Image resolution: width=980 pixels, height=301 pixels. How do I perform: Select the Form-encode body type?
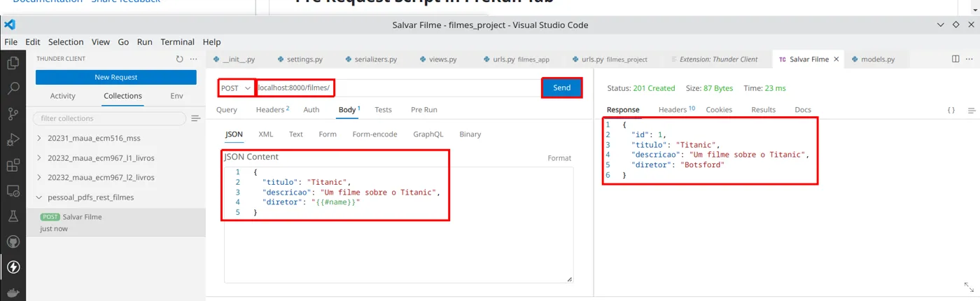tap(374, 134)
